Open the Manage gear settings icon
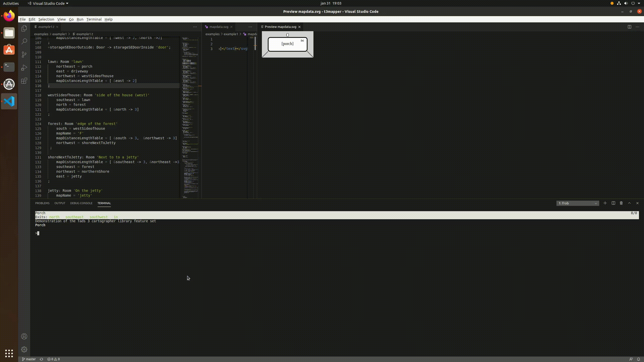The width and height of the screenshot is (644, 362). 24,349
